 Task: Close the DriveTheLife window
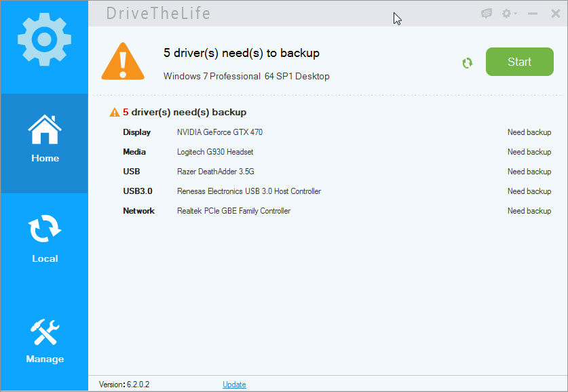click(555, 14)
